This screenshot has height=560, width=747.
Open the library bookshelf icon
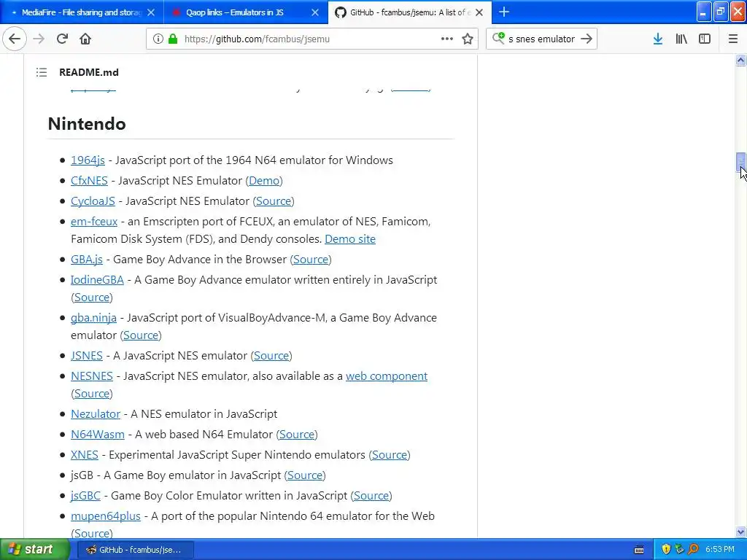click(681, 39)
